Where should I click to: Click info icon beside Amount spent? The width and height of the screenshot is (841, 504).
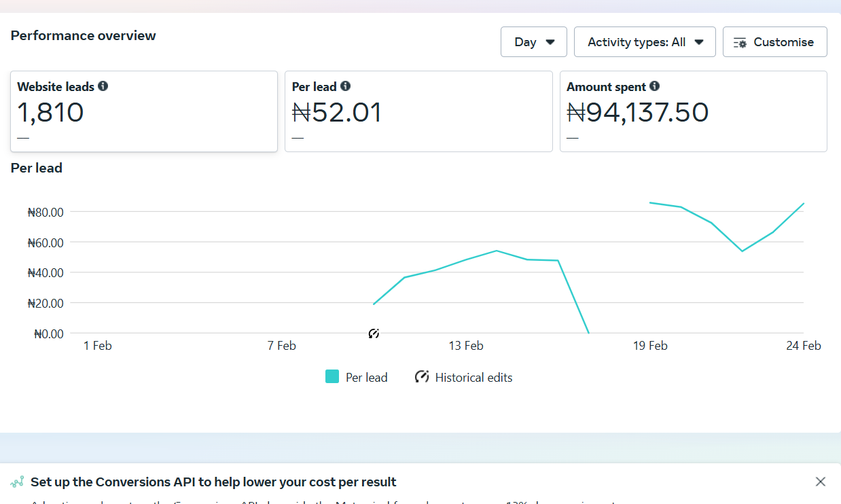655,86
